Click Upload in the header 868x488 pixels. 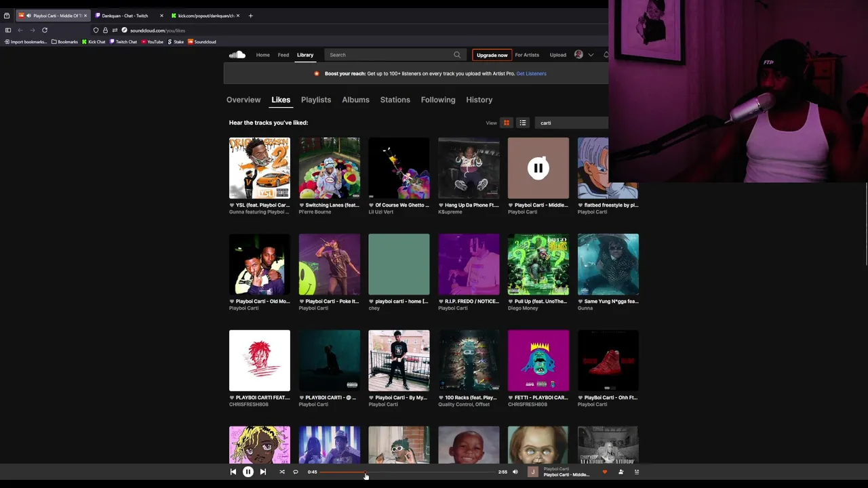(558, 55)
